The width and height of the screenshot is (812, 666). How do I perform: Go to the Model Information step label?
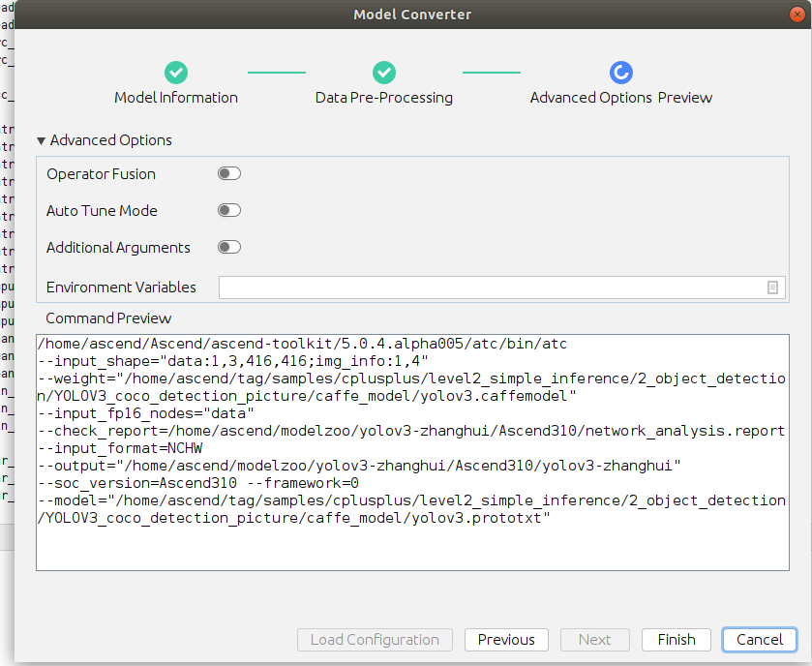tap(176, 98)
